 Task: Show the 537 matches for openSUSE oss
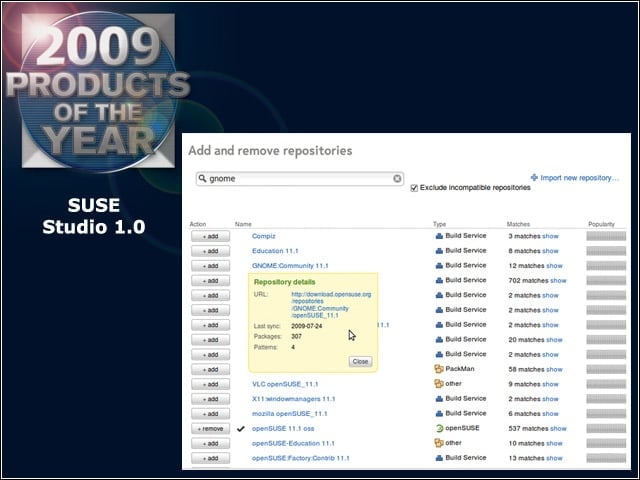(x=558, y=429)
